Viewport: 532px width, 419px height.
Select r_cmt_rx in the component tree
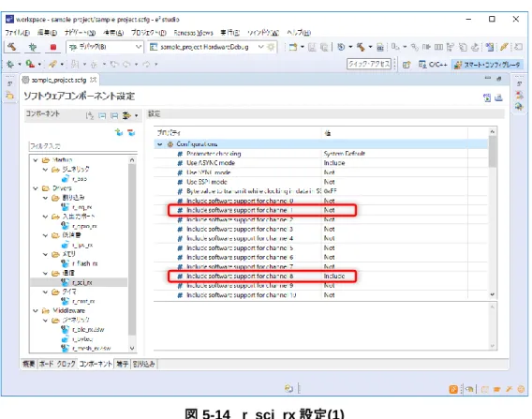83,301
